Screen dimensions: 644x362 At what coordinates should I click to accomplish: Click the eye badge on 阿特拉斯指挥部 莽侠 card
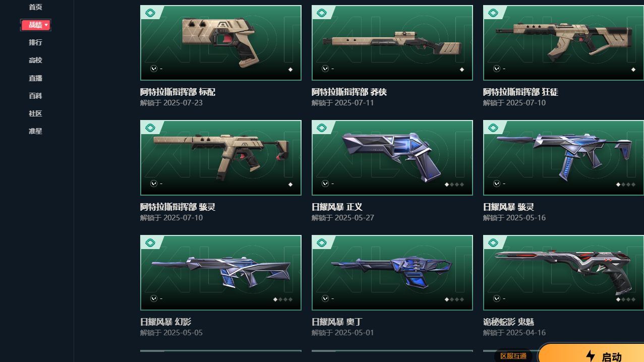322,13
